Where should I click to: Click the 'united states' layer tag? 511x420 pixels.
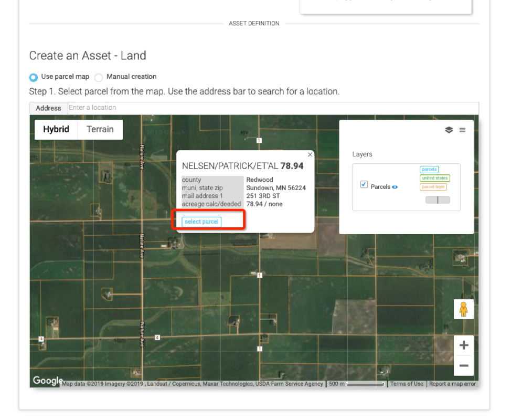click(435, 178)
